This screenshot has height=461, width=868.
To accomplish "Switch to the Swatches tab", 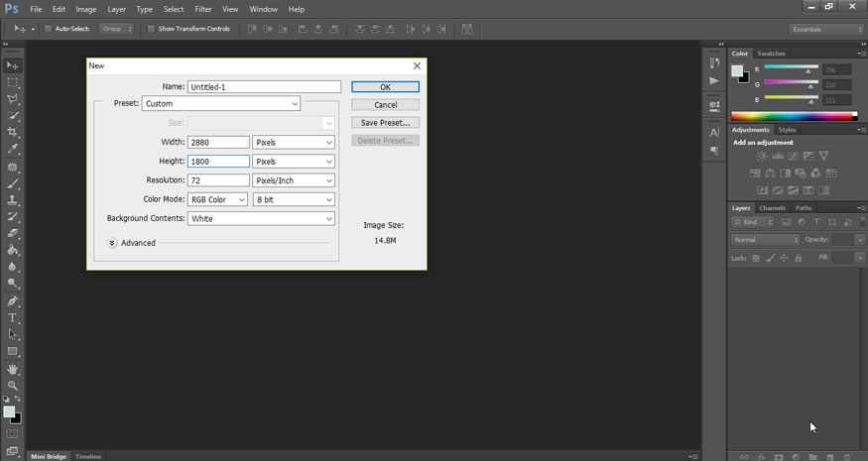I will pos(771,53).
